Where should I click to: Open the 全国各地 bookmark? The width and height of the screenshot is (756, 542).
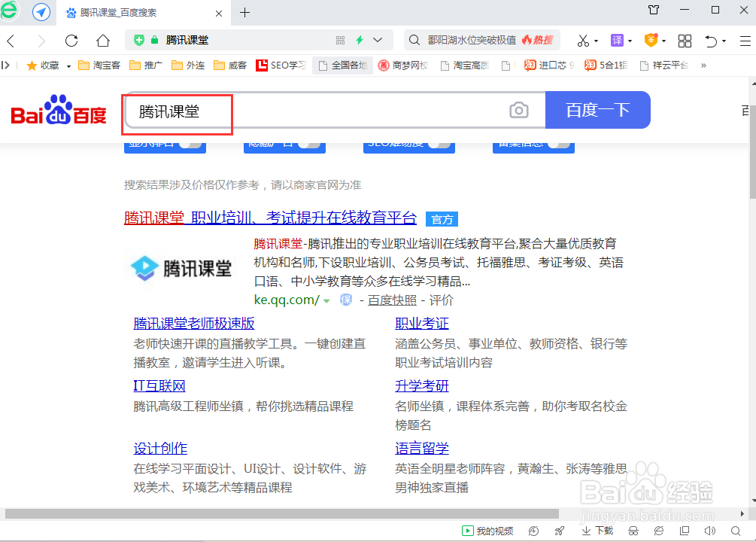[x=343, y=65]
